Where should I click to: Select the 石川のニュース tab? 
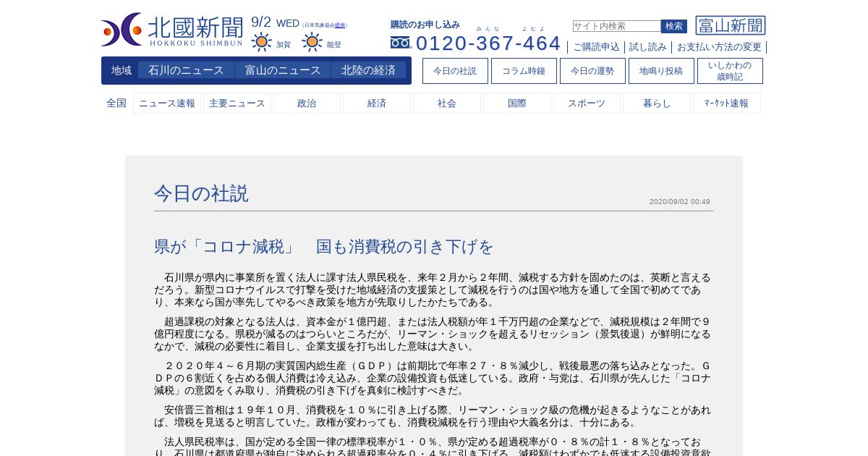(x=187, y=70)
